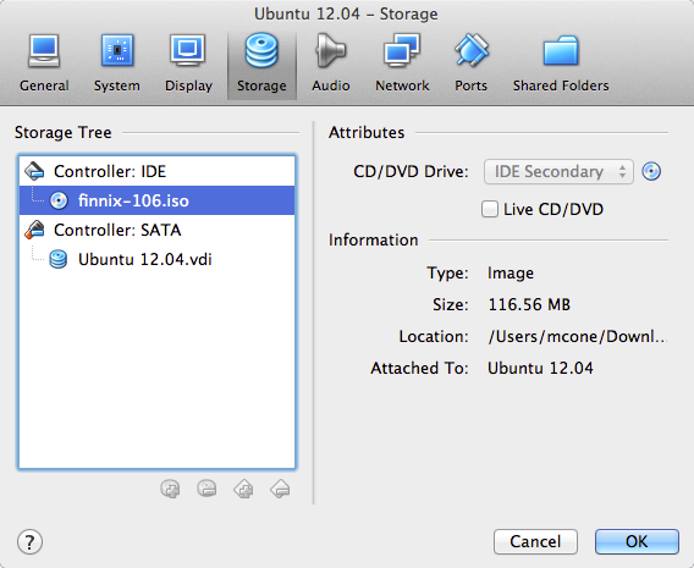Show the Ports settings
The width and height of the screenshot is (694, 568).
(471, 62)
